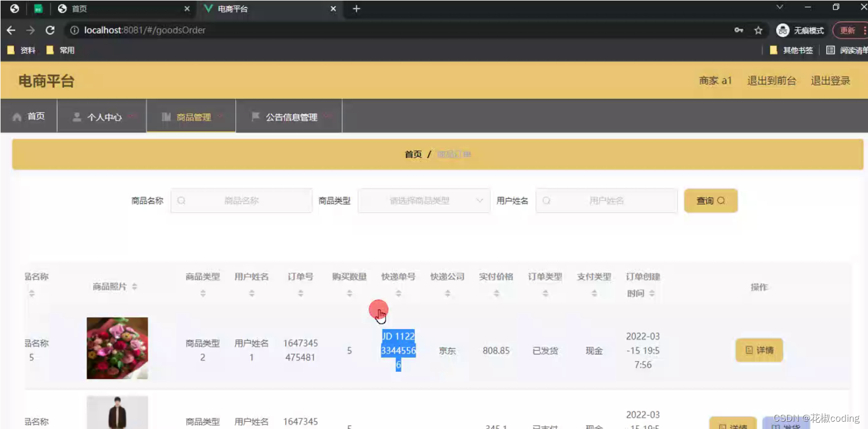Screen dimensions: 868x429
Task: Toggle sorting on the 购买数量 column
Action: point(349,292)
